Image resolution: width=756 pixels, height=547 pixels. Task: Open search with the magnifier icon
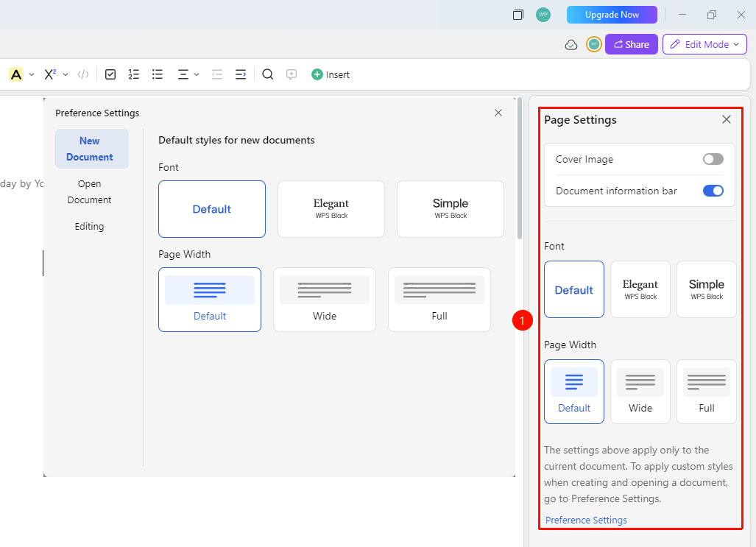tap(268, 74)
